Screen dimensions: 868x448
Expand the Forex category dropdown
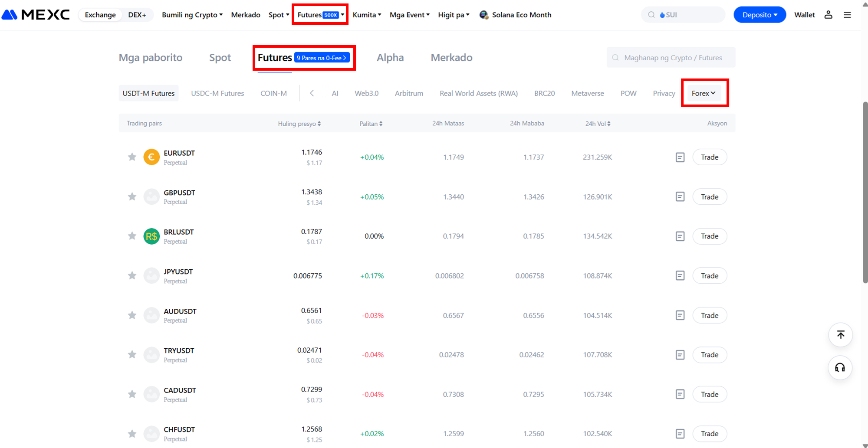tap(703, 93)
